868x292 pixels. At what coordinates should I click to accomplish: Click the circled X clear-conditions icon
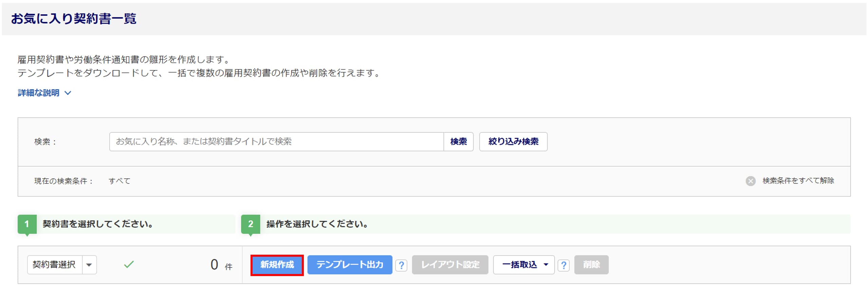coord(750,181)
